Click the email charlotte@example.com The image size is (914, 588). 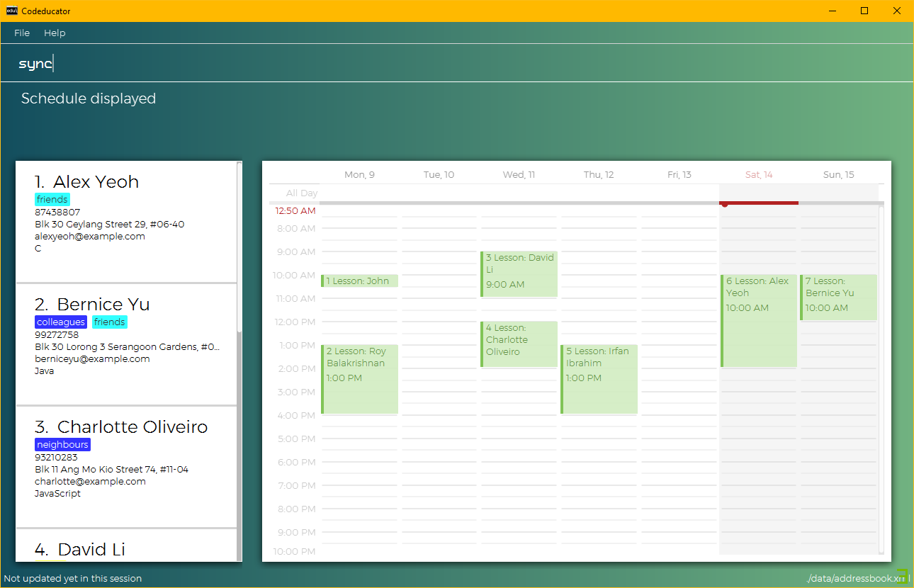(90, 481)
